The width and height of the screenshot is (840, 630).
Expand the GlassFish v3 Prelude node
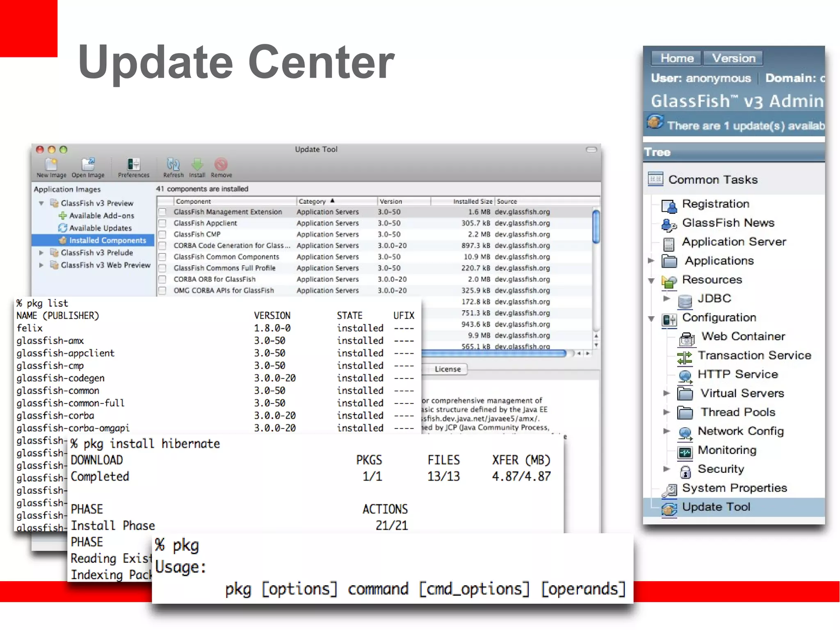click(x=41, y=253)
